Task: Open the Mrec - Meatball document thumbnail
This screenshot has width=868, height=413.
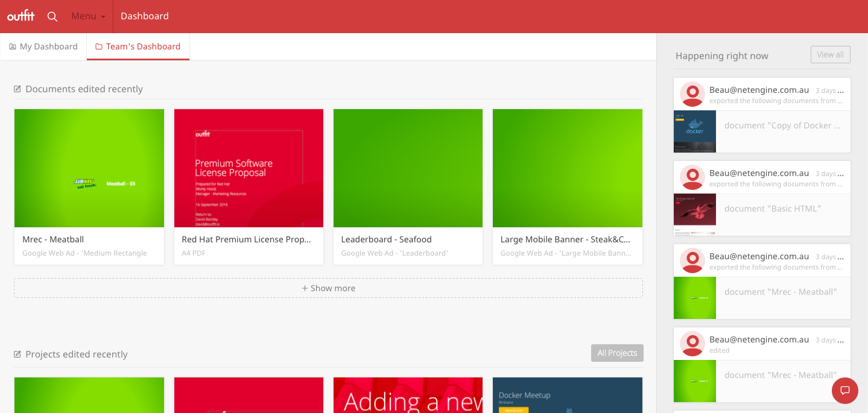Action: pyautogui.click(x=89, y=168)
